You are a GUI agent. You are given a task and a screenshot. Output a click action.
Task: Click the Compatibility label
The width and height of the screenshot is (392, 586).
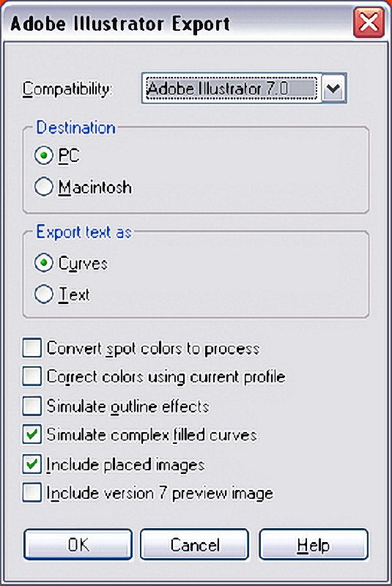click(67, 89)
